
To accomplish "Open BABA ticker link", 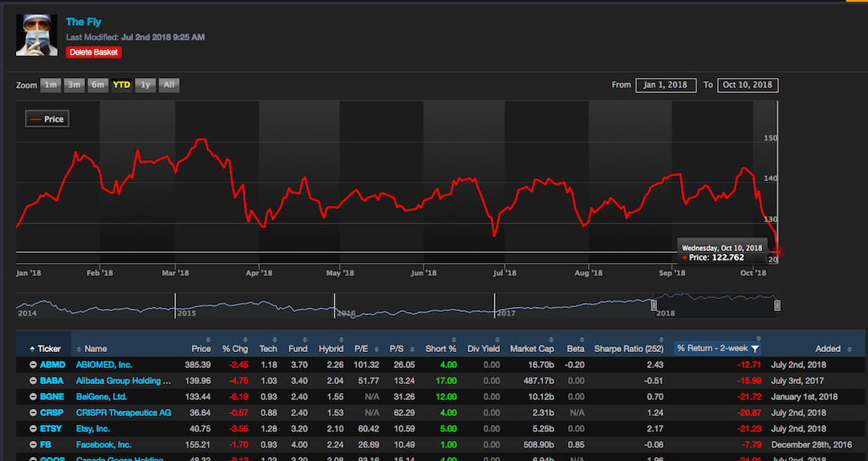I will 51,381.
